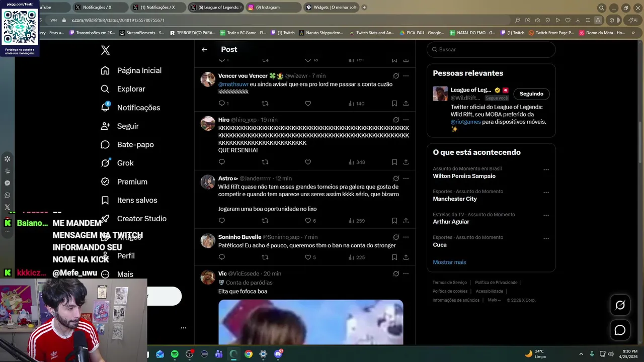Open the @riotgames link
The width and height of the screenshot is (644, 362).
click(x=465, y=122)
